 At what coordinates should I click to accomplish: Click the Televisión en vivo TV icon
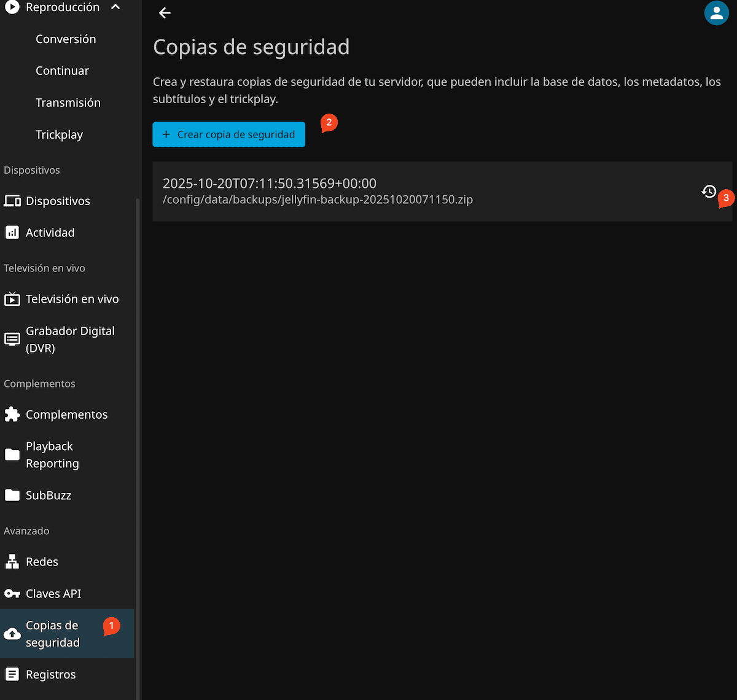coord(12,299)
